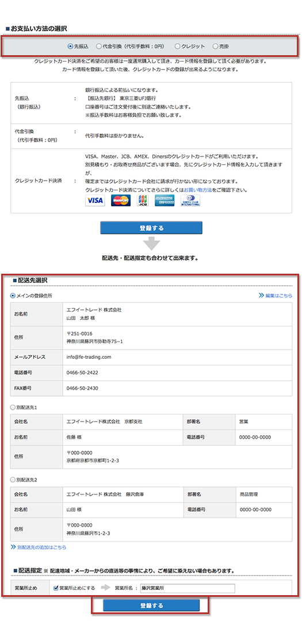Click the Diners Club logo

(x=190, y=201)
